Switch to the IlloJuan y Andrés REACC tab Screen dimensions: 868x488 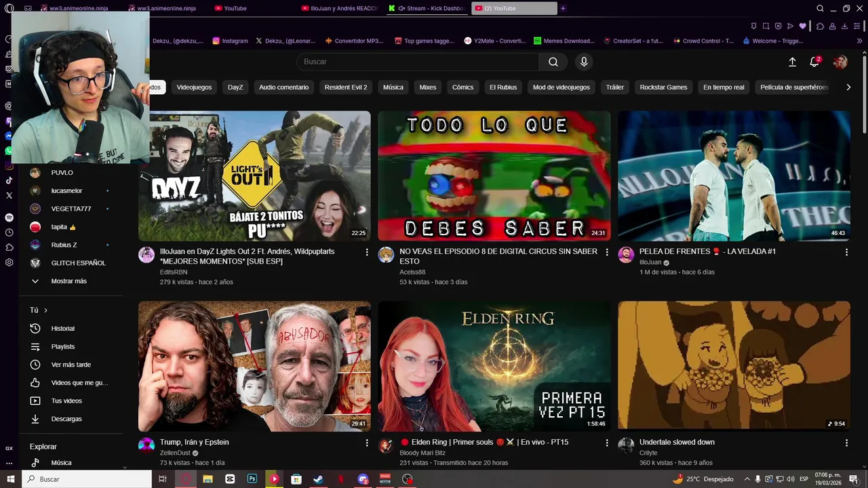(339, 8)
